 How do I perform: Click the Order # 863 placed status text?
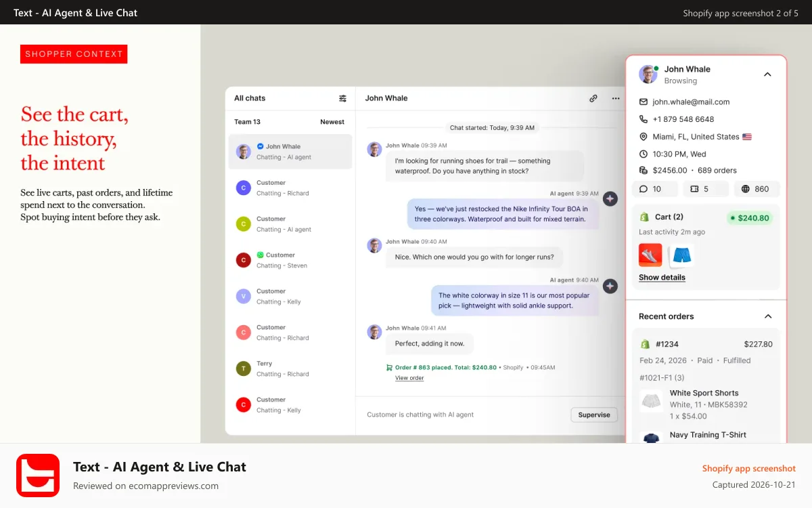pyautogui.click(x=446, y=368)
